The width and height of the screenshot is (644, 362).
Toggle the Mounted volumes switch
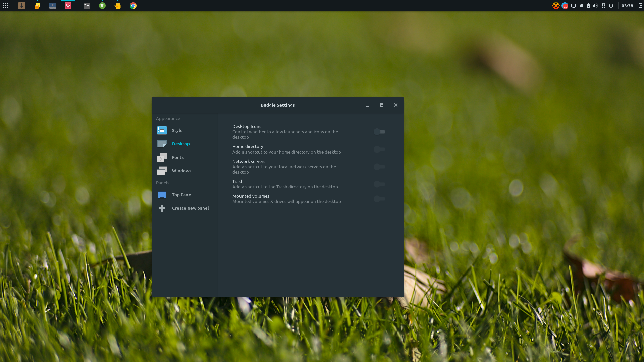coord(380,199)
